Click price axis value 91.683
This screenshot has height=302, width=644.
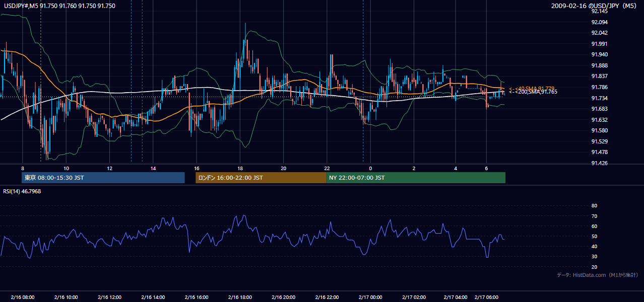tap(600, 109)
